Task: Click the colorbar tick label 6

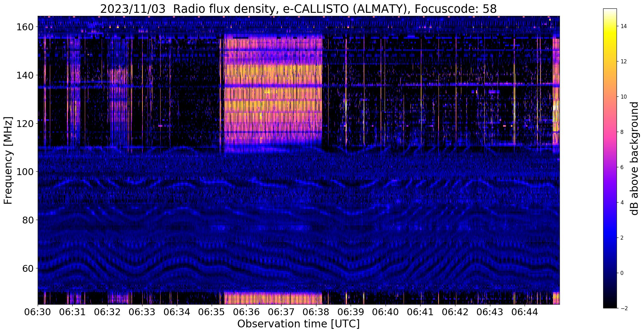Action: (622, 167)
